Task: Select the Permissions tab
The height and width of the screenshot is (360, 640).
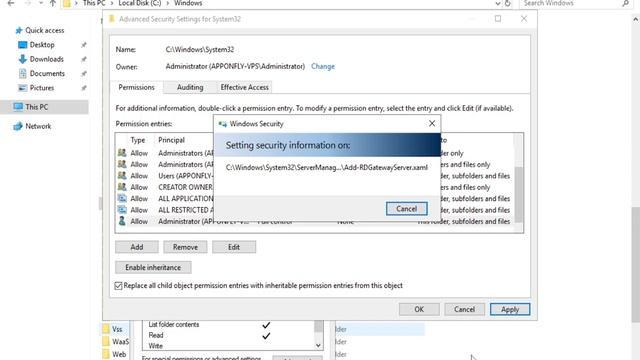Action: pyautogui.click(x=136, y=87)
